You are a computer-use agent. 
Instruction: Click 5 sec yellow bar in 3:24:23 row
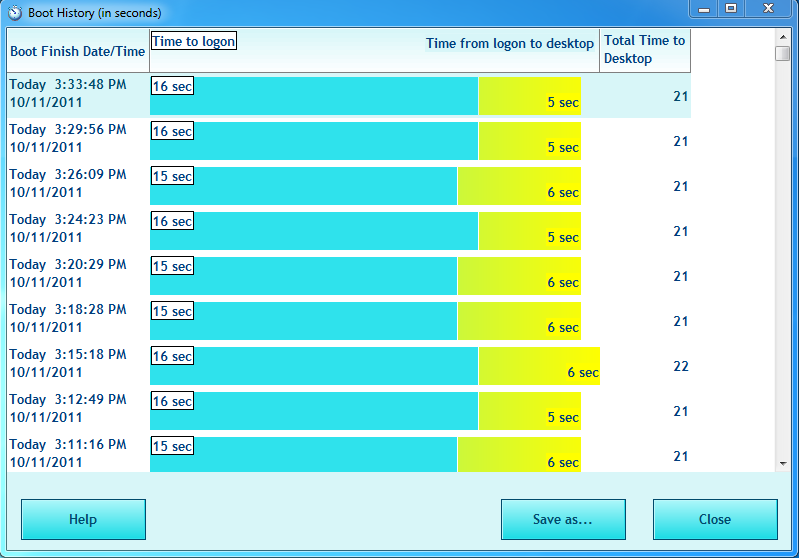click(530, 231)
